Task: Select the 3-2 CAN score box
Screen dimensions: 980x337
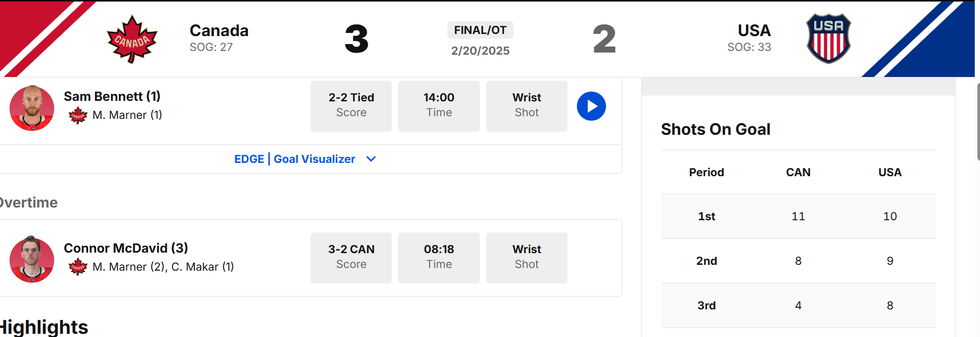Action: coord(351,258)
